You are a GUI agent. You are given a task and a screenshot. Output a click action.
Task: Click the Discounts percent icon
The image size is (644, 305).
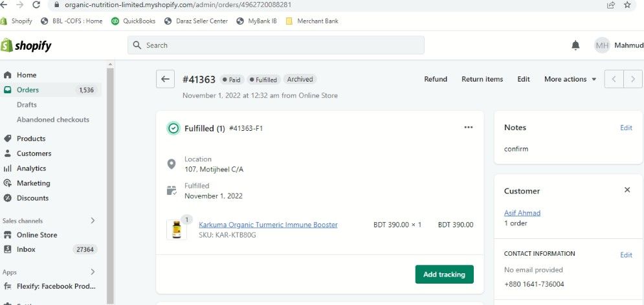click(7, 198)
